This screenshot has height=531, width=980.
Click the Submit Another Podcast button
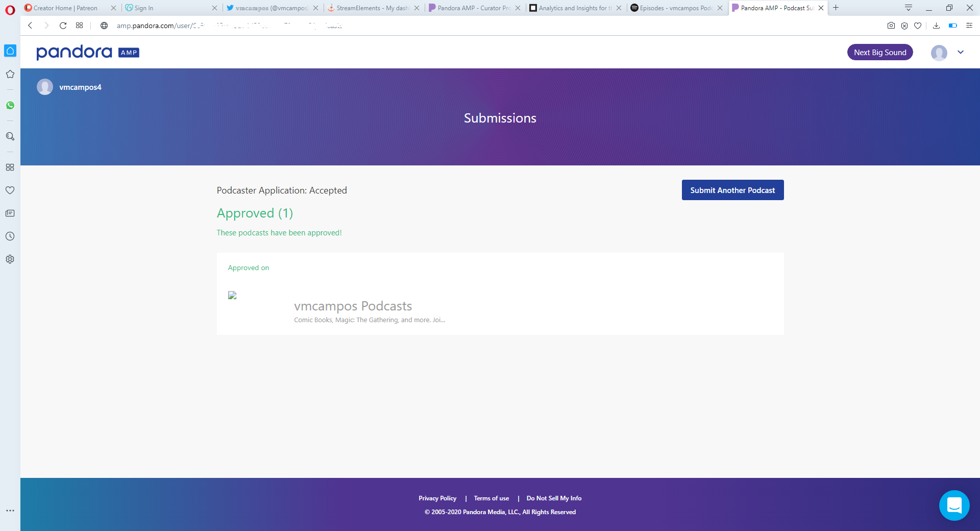tap(732, 189)
